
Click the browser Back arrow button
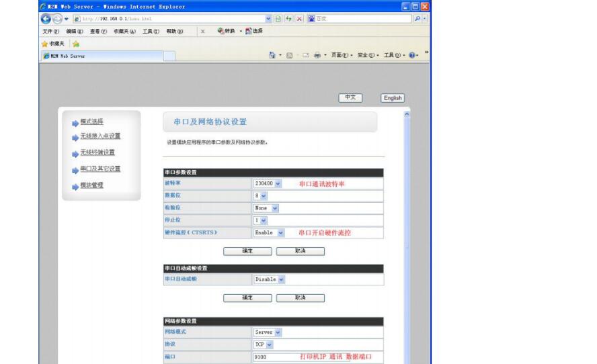[x=46, y=18]
